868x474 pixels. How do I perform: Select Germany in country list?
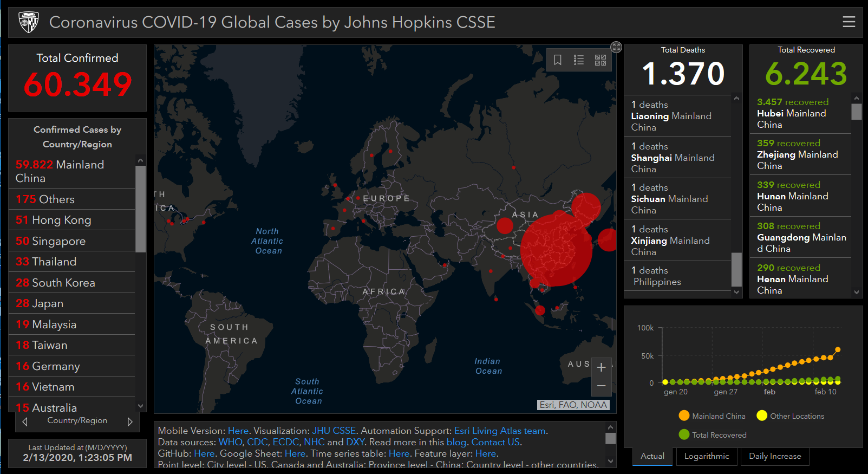72,366
